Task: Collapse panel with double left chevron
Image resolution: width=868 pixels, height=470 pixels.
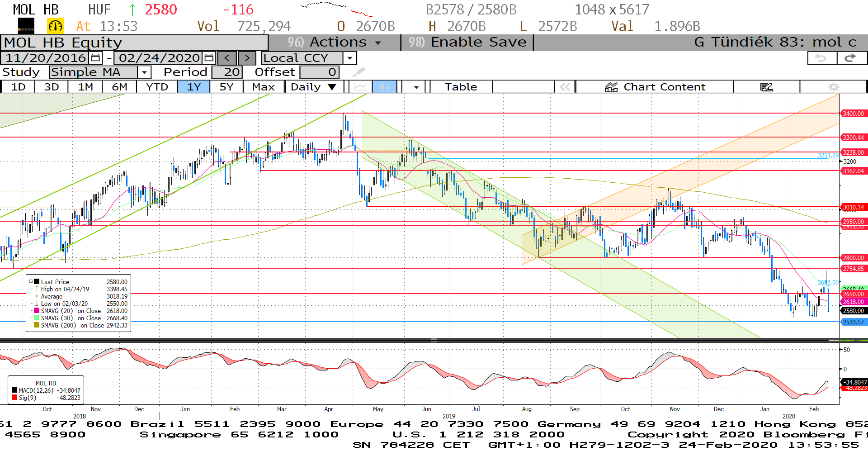Action: (565, 87)
